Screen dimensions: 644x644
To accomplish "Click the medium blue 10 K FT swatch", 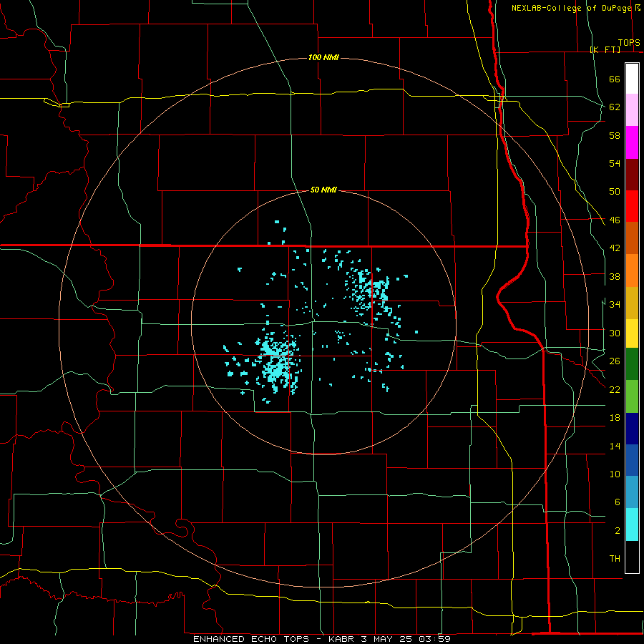I will click(x=632, y=460).
